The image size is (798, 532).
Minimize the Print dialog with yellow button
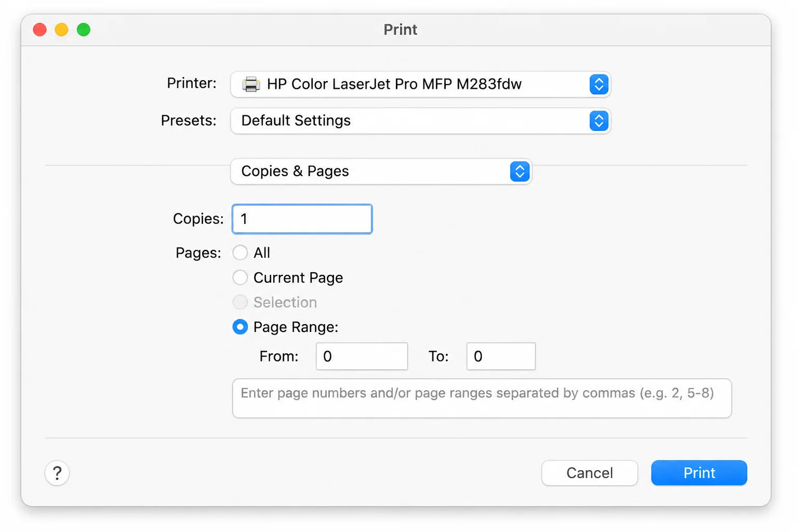coord(62,30)
